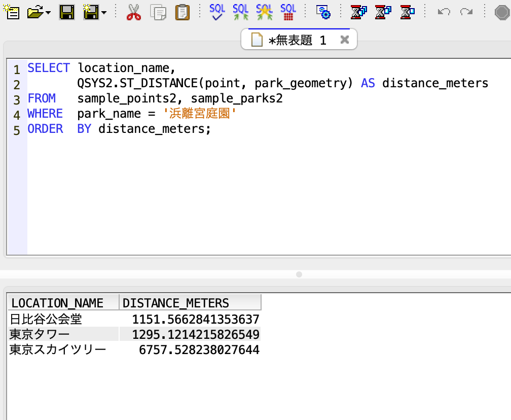
Task: Click the gear settings icon in the toolbar
Action: tap(323, 11)
